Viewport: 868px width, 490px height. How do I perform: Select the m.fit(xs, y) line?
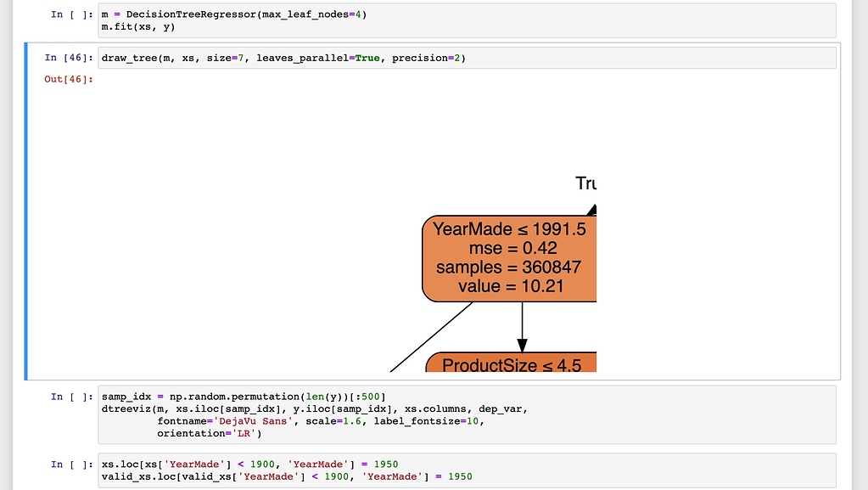[139, 26]
